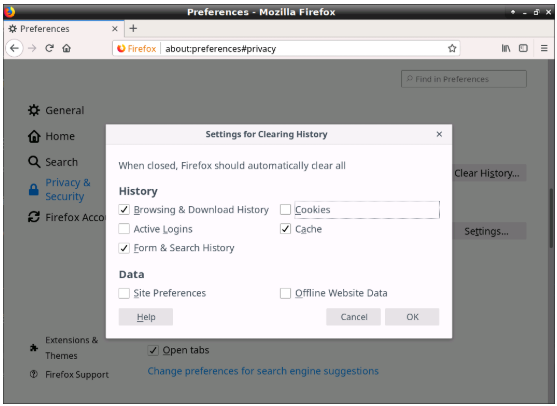Click the Search magnifier icon in the sidebar
The width and height of the screenshot is (557, 406).
coord(34,162)
